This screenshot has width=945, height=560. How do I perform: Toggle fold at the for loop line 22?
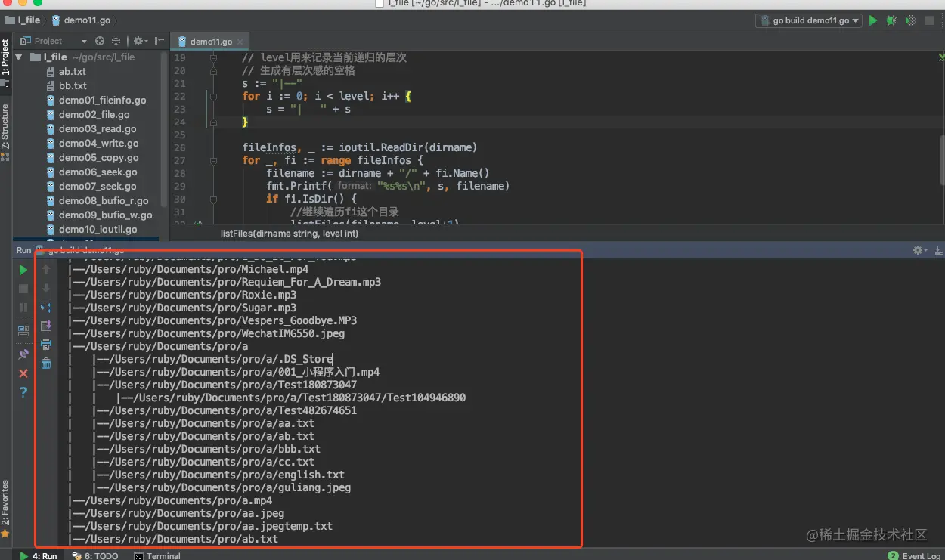click(x=214, y=96)
